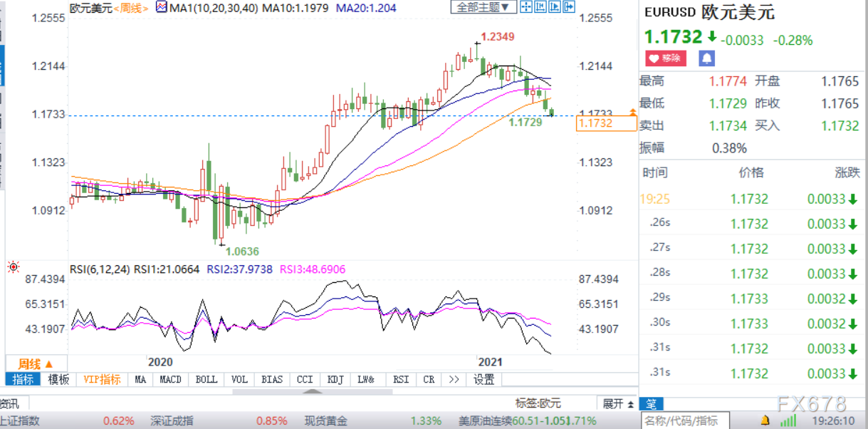Switch to the MACD indicator tab
Screen dimensions: 868x429
170,380
